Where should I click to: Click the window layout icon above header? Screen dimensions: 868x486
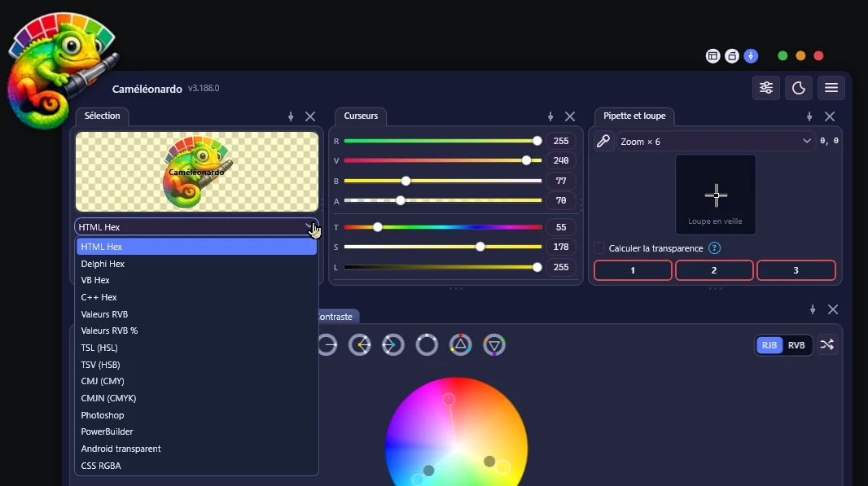[x=713, y=56]
